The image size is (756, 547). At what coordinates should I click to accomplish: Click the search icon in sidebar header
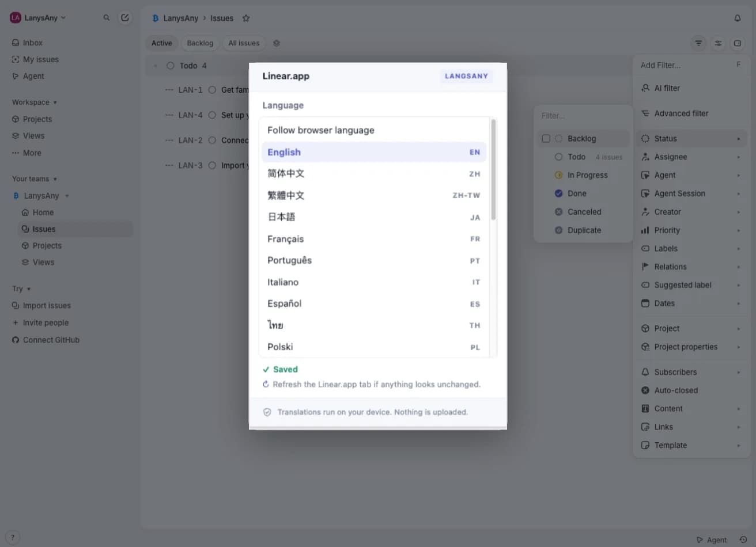107,18
